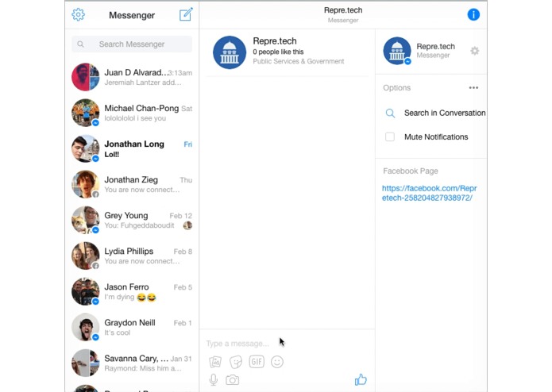The image size is (552, 392).
Task: Click the Mute Notifications label
Action: [x=436, y=136]
